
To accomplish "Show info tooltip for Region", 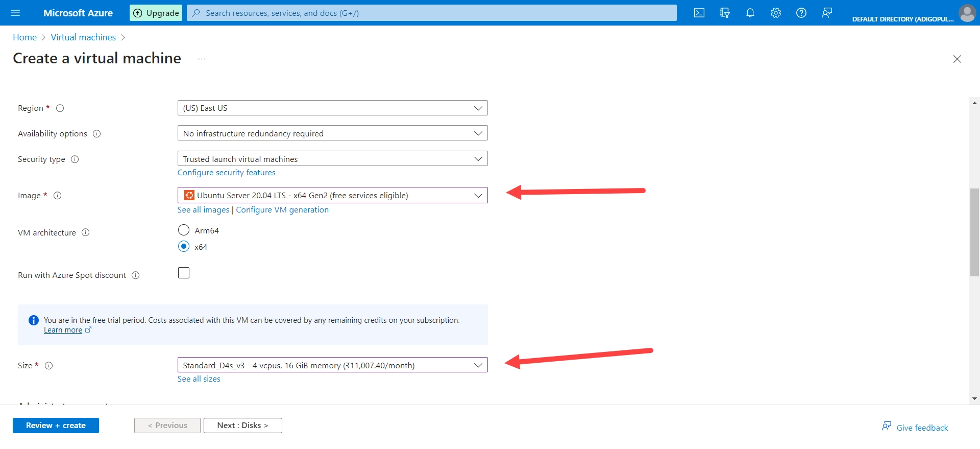I will click(60, 108).
